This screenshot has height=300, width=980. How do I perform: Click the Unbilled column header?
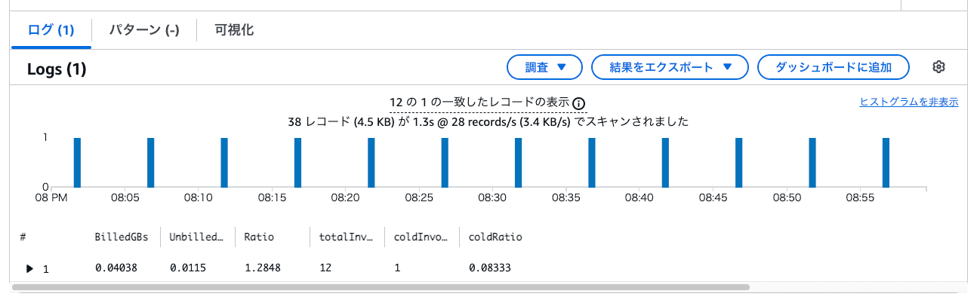coord(197,237)
